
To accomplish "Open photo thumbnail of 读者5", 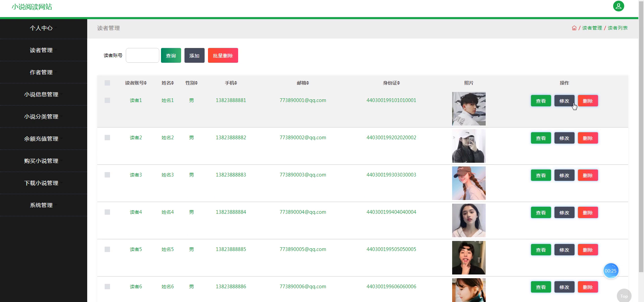I will click(469, 258).
